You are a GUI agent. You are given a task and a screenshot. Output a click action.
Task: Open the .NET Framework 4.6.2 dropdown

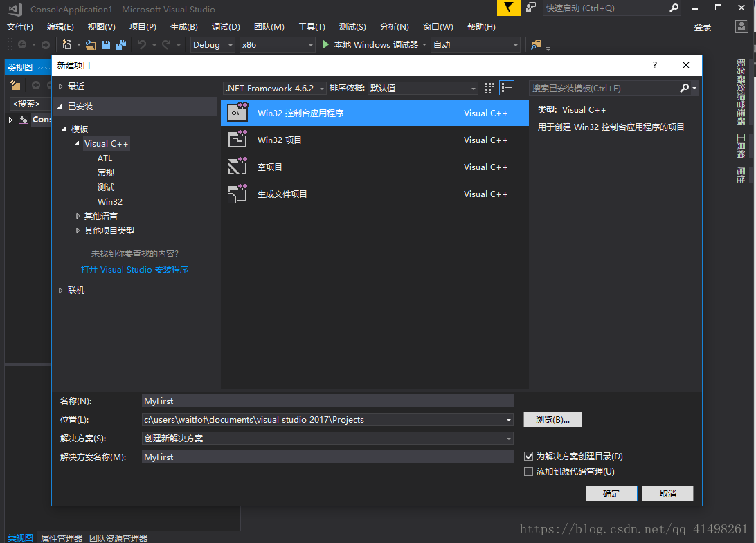coord(274,88)
